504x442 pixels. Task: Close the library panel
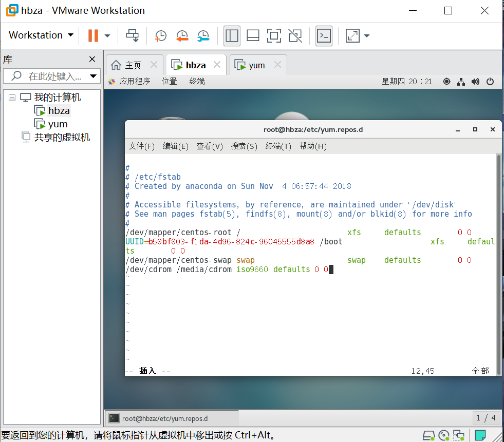click(92, 59)
